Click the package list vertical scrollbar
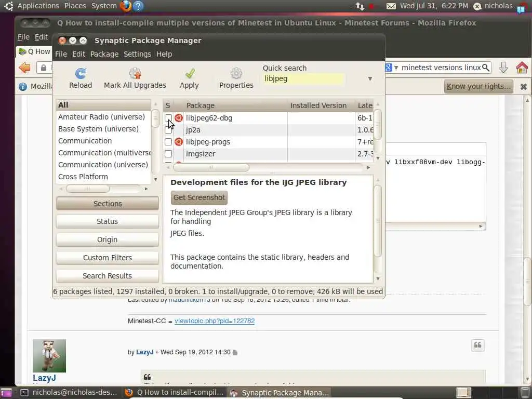Screen dimensions: 532x399 tap(378, 124)
